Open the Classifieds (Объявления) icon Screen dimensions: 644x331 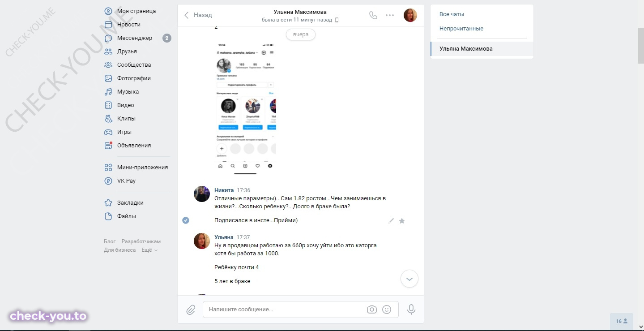[x=108, y=146]
